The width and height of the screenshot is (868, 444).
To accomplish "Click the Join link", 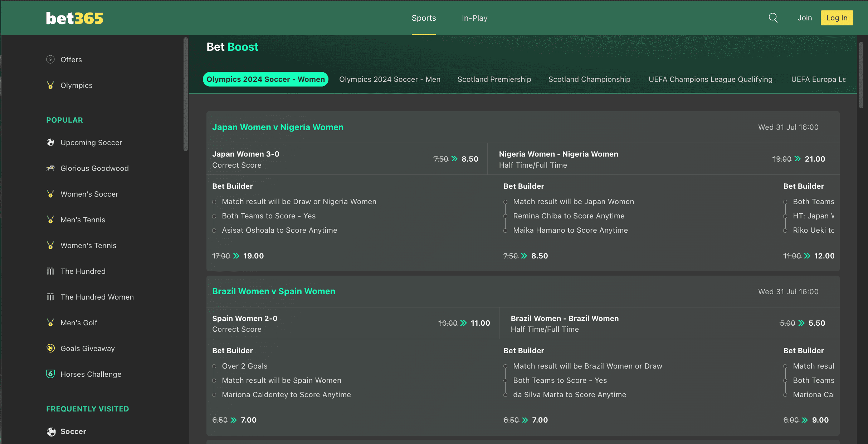I will click(805, 18).
